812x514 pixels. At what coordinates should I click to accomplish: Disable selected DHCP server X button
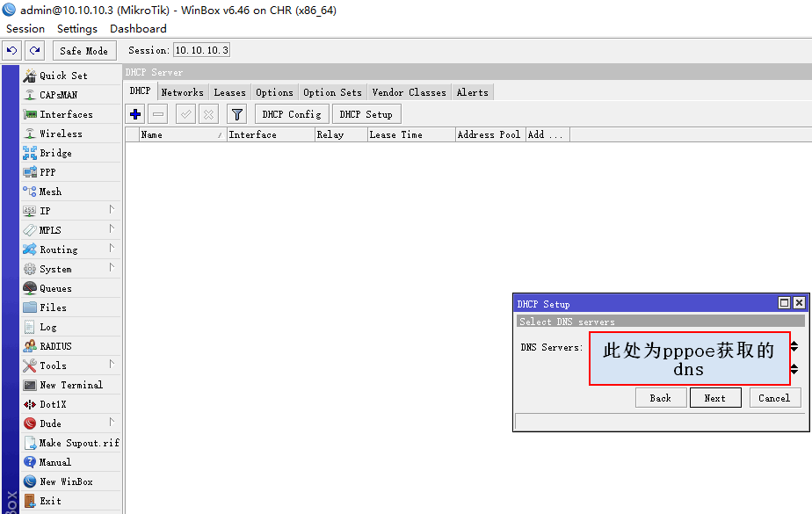click(208, 114)
